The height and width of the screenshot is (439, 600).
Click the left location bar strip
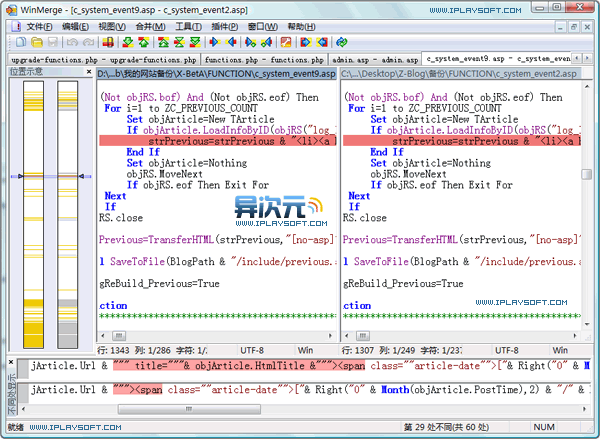coord(33,214)
